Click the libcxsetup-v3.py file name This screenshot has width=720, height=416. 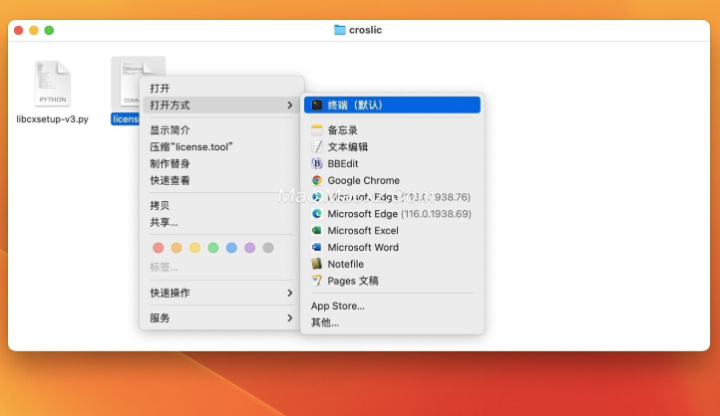[52, 119]
